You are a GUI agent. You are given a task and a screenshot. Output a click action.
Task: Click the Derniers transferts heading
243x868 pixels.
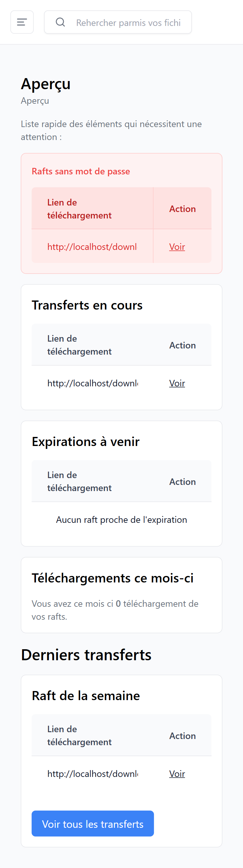click(x=86, y=655)
